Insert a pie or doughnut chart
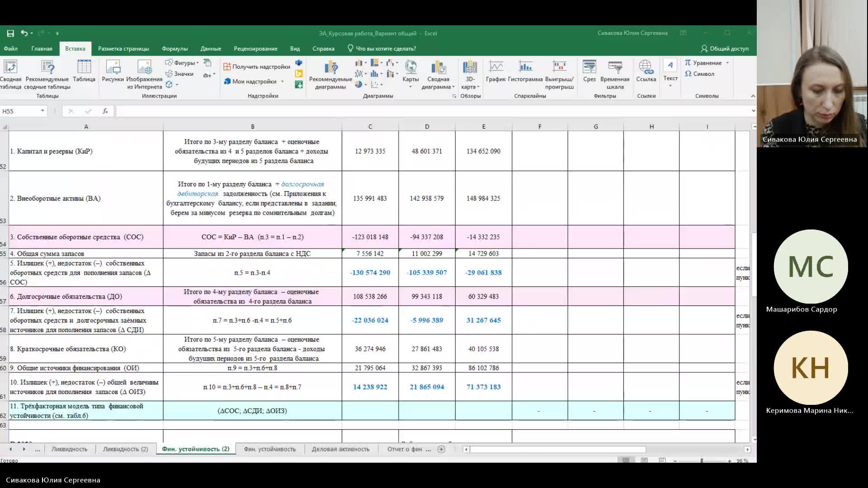 click(360, 84)
